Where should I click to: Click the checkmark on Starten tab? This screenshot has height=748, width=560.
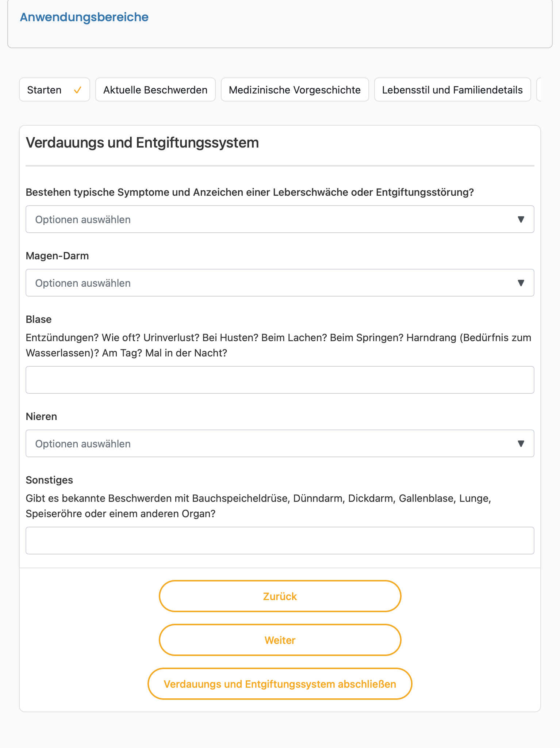click(x=77, y=90)
